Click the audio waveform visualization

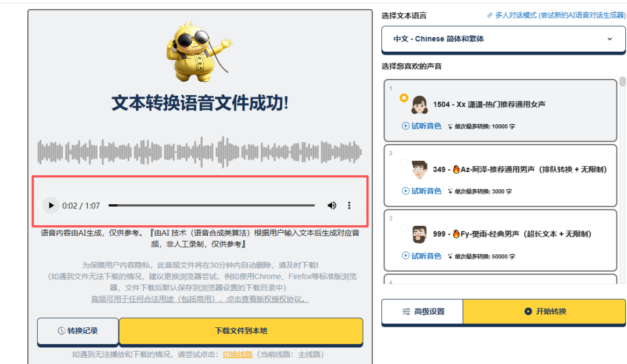pos(200,152)
